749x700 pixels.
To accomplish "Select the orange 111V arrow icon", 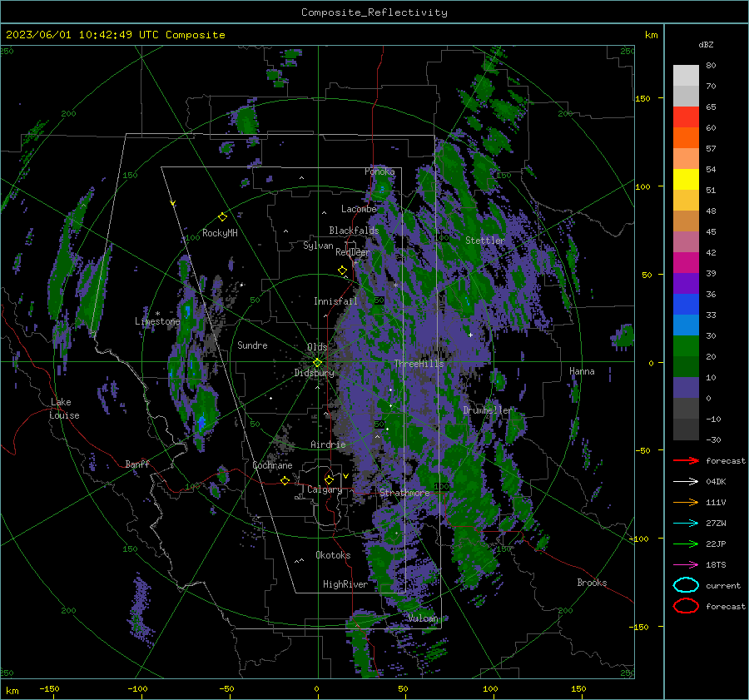I will 686,502.
